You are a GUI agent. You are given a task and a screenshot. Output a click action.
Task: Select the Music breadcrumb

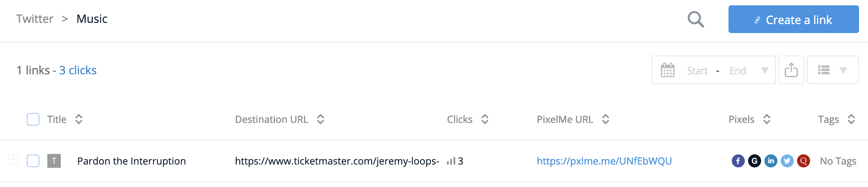92,19
